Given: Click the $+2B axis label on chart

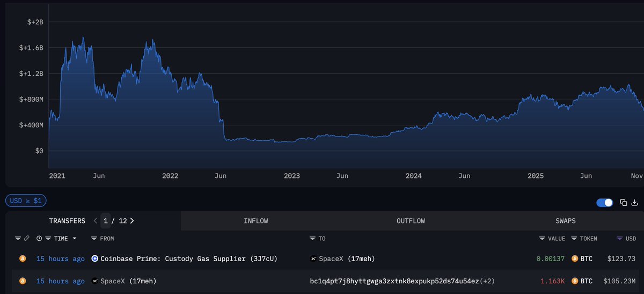Looking at the screenshot, I should coord(35,22).
